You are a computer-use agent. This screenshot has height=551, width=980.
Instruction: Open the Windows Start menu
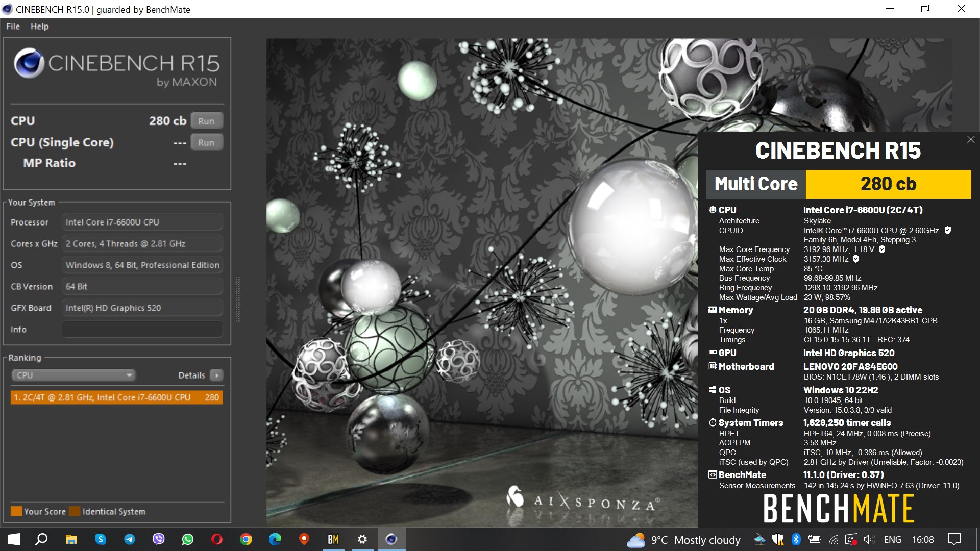pyautogui.click(x=13, y=539)
